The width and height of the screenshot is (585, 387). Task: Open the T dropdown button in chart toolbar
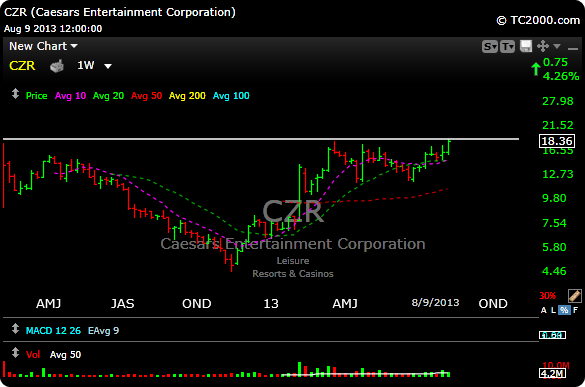(507, 47)
